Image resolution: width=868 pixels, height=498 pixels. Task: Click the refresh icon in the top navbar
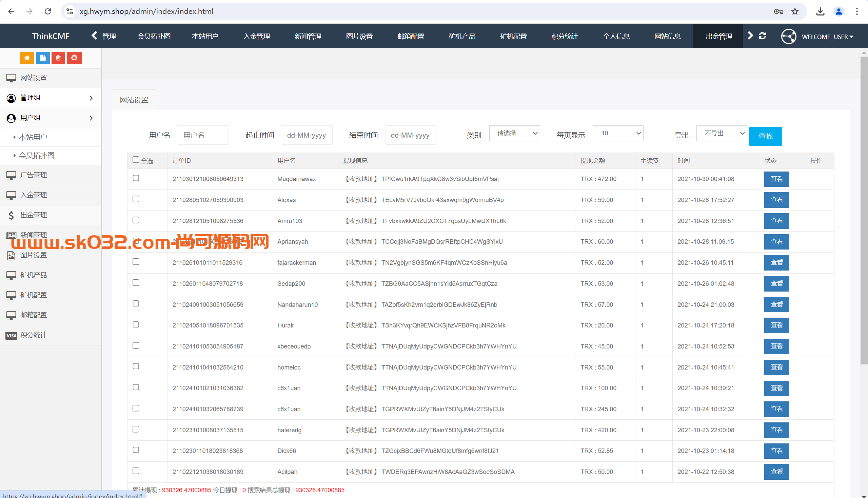click(x=762, y=36)
